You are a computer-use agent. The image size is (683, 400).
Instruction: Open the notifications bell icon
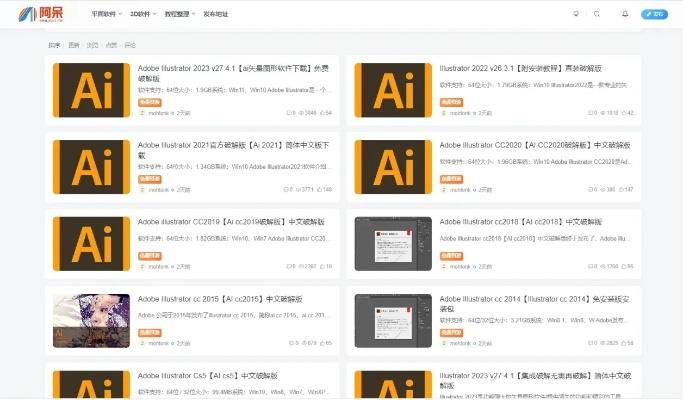coord(625,14)
